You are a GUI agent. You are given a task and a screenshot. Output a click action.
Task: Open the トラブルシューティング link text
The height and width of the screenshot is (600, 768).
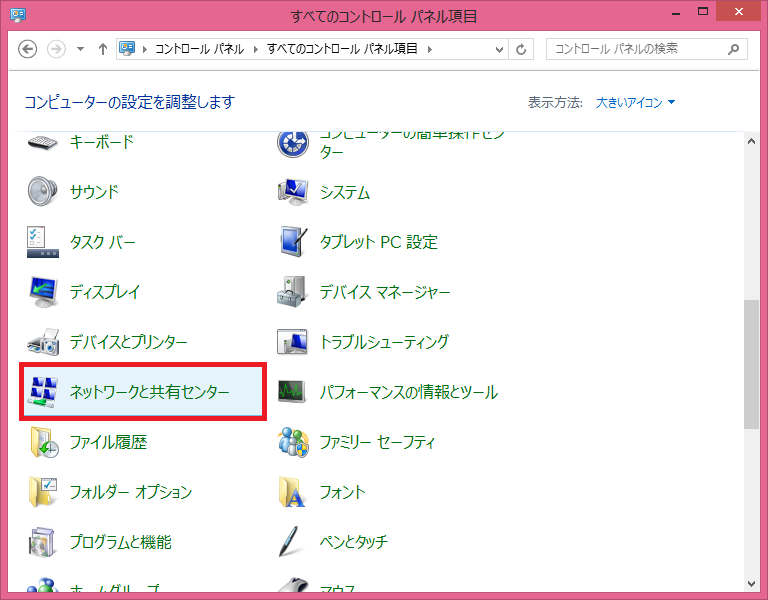384,342
